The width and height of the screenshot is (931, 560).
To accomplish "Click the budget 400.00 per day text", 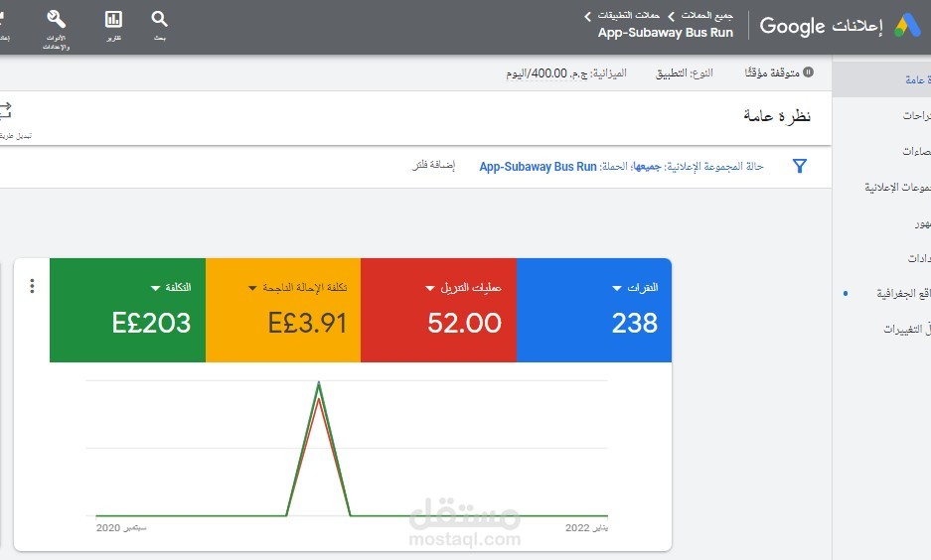I will [565, 72].
